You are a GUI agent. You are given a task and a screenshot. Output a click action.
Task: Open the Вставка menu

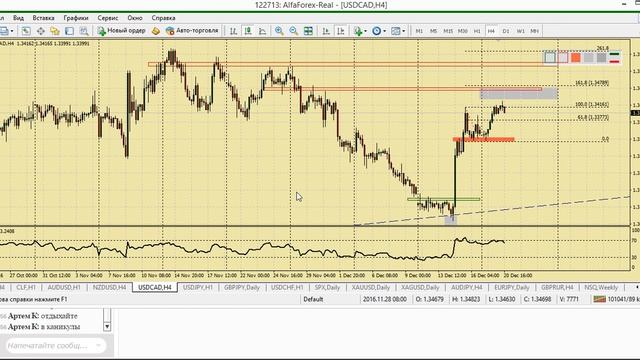[43, 18]
